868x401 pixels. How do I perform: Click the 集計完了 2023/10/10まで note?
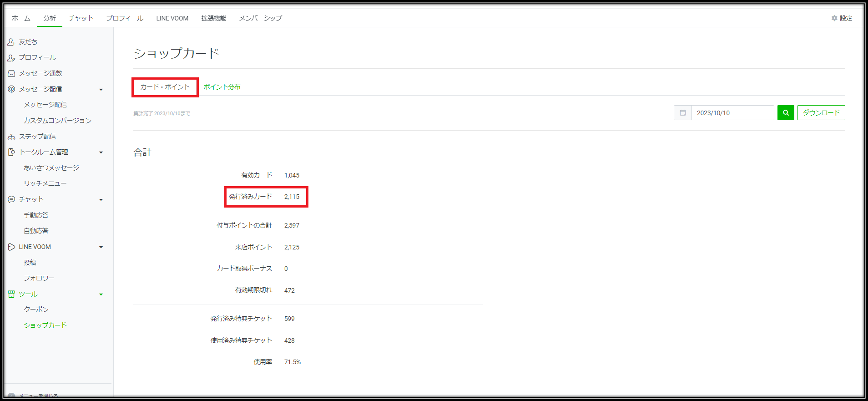(x=161, y=113)
